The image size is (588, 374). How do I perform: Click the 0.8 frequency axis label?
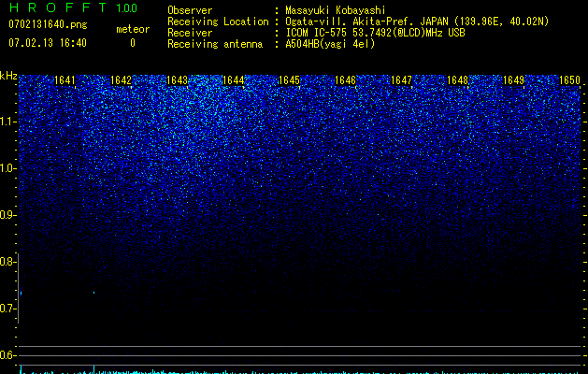7,262
